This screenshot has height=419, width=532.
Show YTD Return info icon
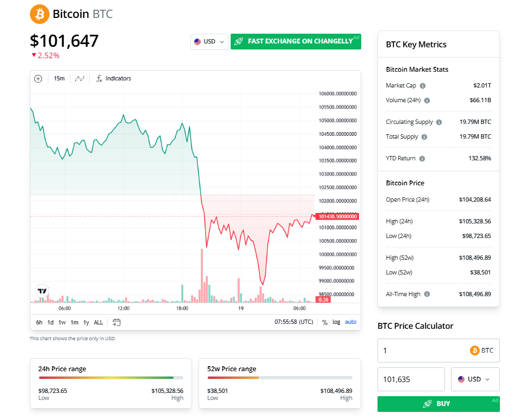422,159
